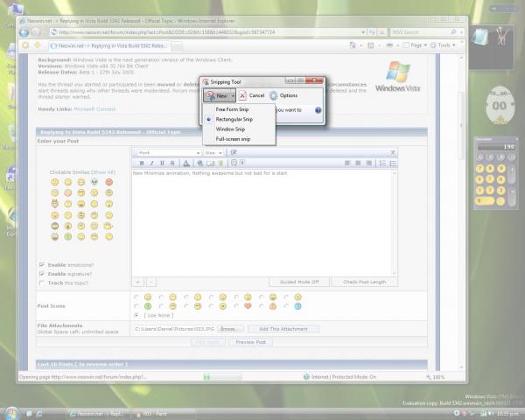This screenshot has height=420, width=525.
Task: Toggle Strikethrough formatting in post editor
Action: pyautogui.click(x=172, y=163)
